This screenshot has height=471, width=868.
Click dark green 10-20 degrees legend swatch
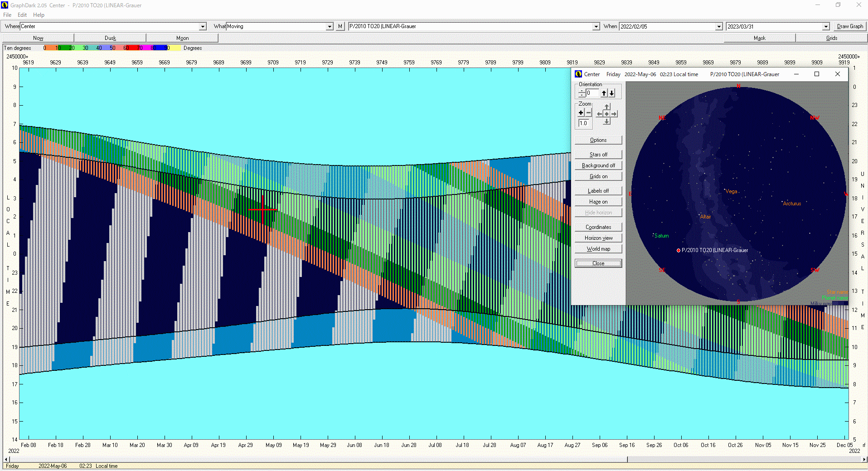click(x=65, y=48)
